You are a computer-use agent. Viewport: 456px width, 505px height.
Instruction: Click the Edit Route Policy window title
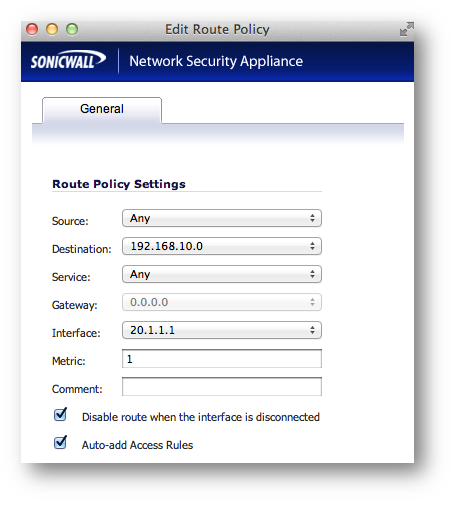(217, 29)
